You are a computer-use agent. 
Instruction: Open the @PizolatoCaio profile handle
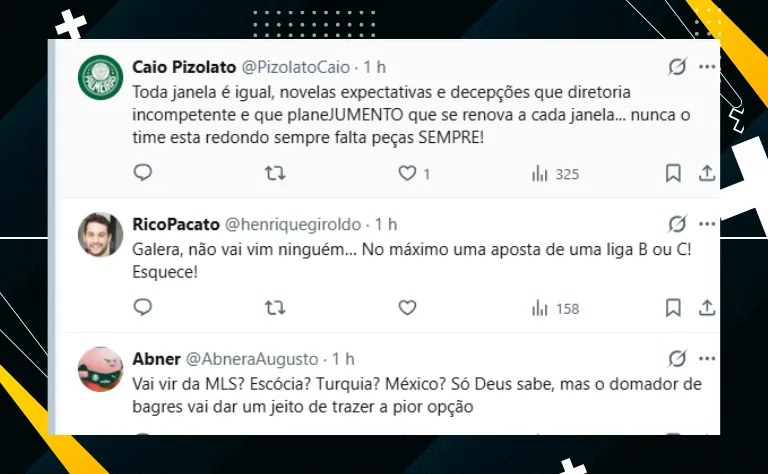pos(296,67)
